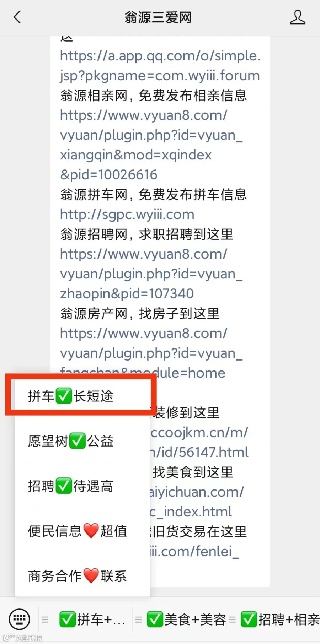Open the sgpc.wyiii.com carpool link
320x644 pixels.
point(127,214)
